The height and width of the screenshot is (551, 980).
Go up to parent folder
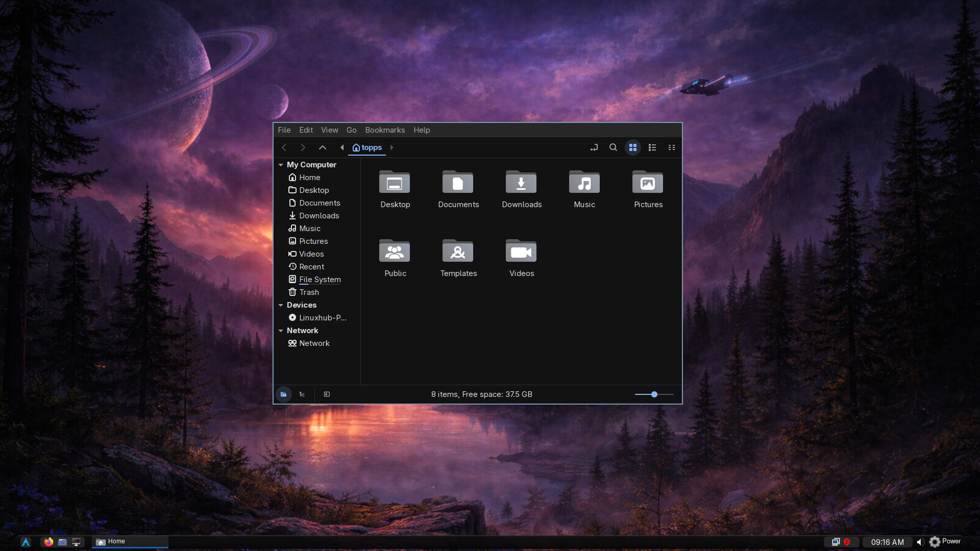[322, 147]
